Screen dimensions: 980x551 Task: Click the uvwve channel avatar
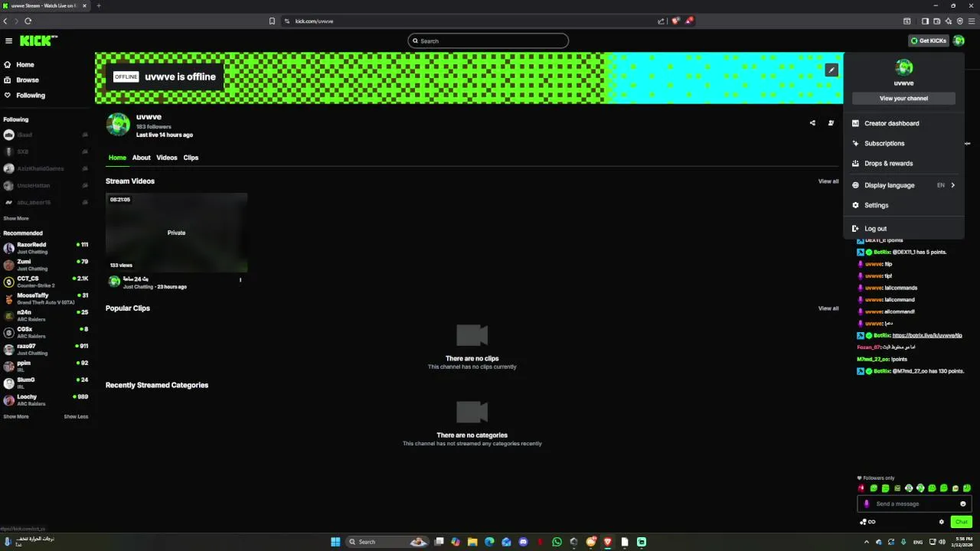118,124
